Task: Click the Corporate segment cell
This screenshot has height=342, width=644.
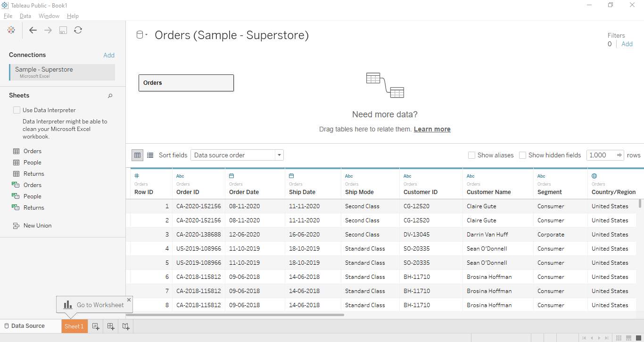Action: (x=560, y=235)
